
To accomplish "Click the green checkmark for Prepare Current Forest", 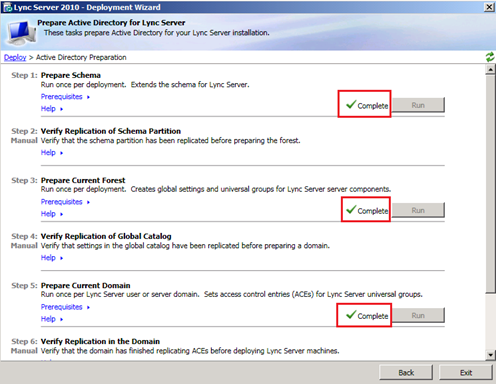I will pos(351,209).
